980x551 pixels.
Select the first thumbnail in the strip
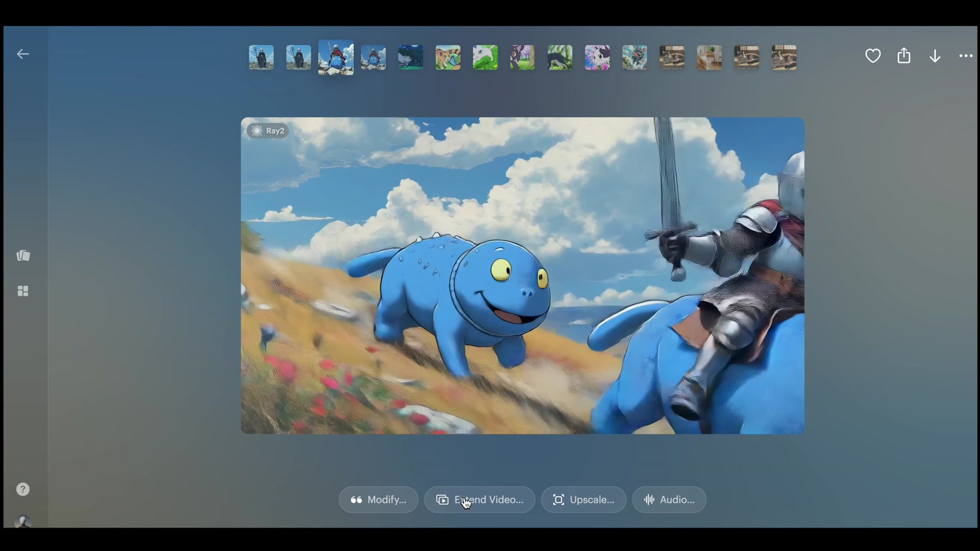coord(261,57)
